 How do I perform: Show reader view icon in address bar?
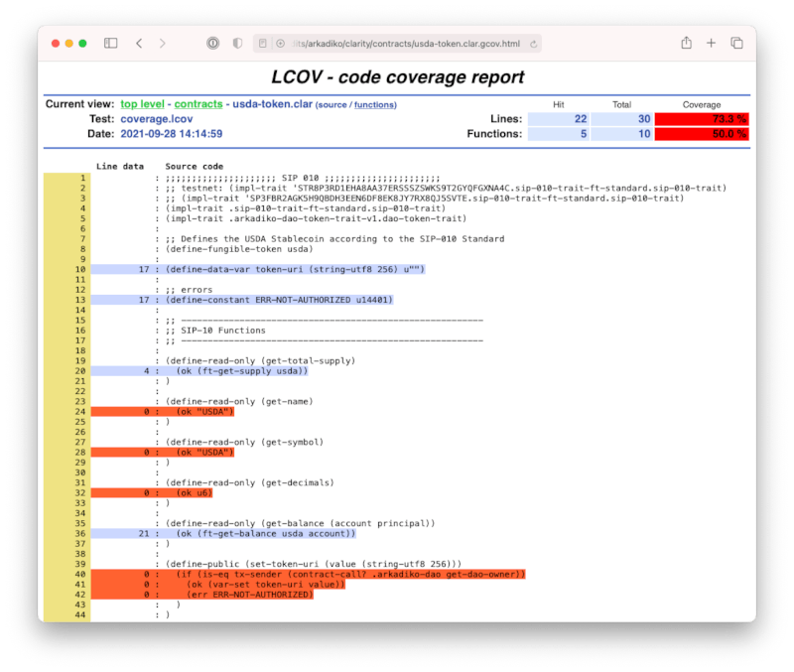pos(262,44)
